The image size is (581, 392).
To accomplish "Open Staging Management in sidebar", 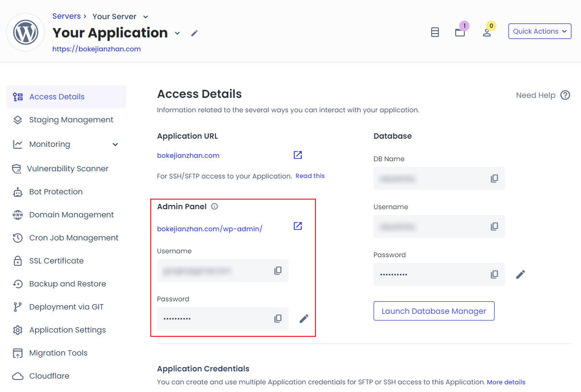I will (71, 120).
